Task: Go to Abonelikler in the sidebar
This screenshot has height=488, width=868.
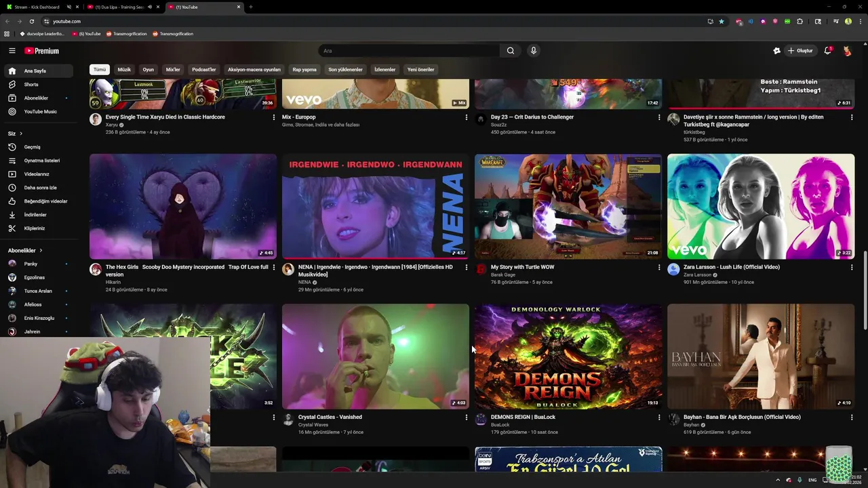Action: (x=38, y=98)
